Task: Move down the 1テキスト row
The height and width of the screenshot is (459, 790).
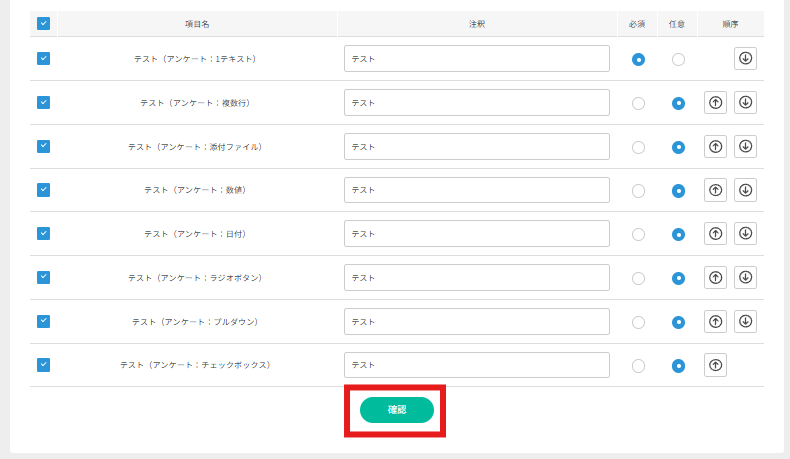Action: [745, 59]
